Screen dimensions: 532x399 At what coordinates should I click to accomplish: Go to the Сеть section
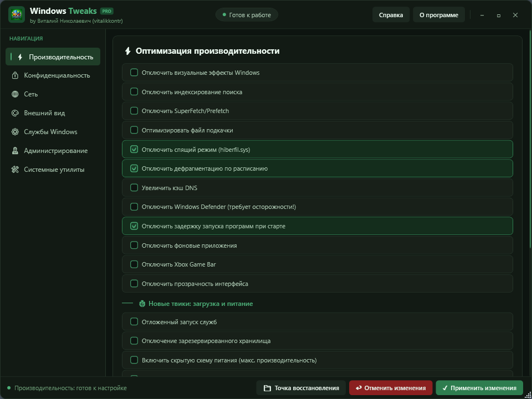(53, 94)
